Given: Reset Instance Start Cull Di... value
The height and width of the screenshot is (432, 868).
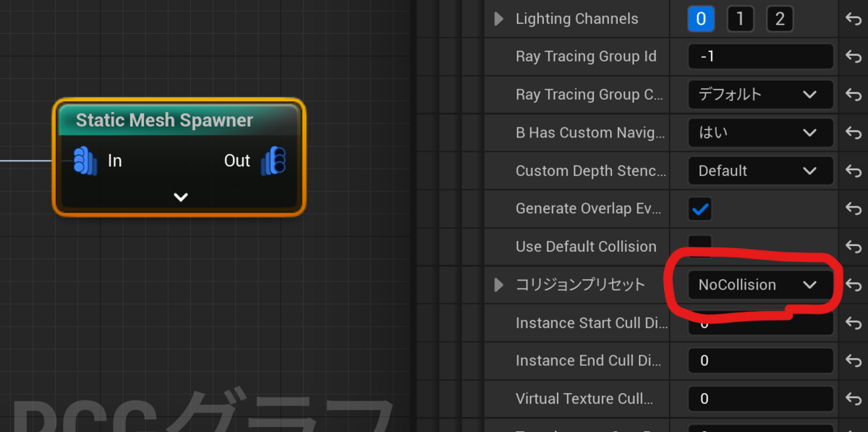Looking at the screenshot, I should pos(853,323).
